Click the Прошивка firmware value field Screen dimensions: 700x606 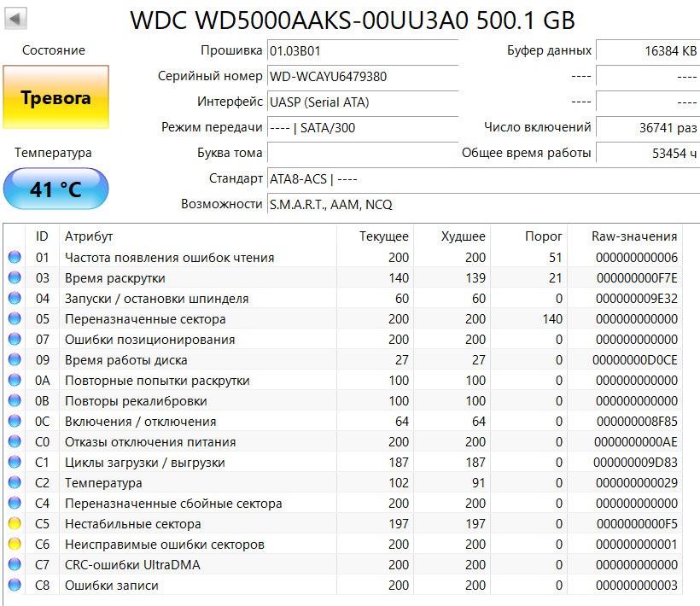pyautogui.click(x=362, y=51)
